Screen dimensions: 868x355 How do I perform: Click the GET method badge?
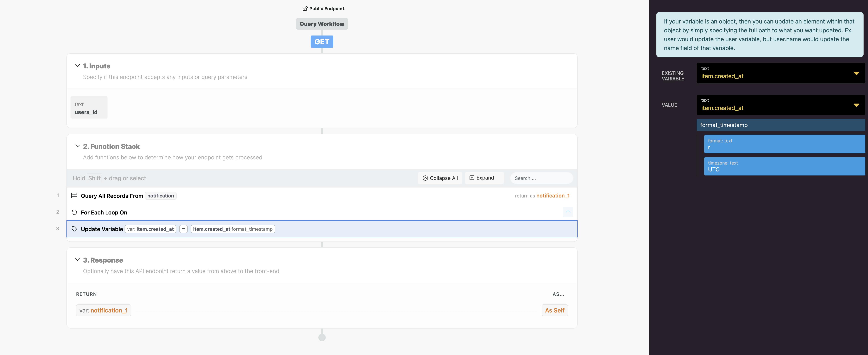tap(322, 42)
